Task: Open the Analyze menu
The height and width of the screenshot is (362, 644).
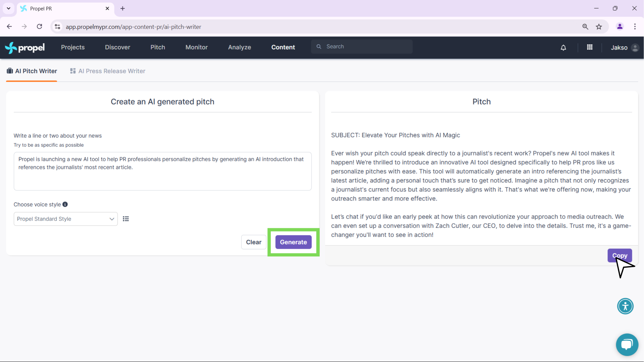Action: (x=239, y=47)
